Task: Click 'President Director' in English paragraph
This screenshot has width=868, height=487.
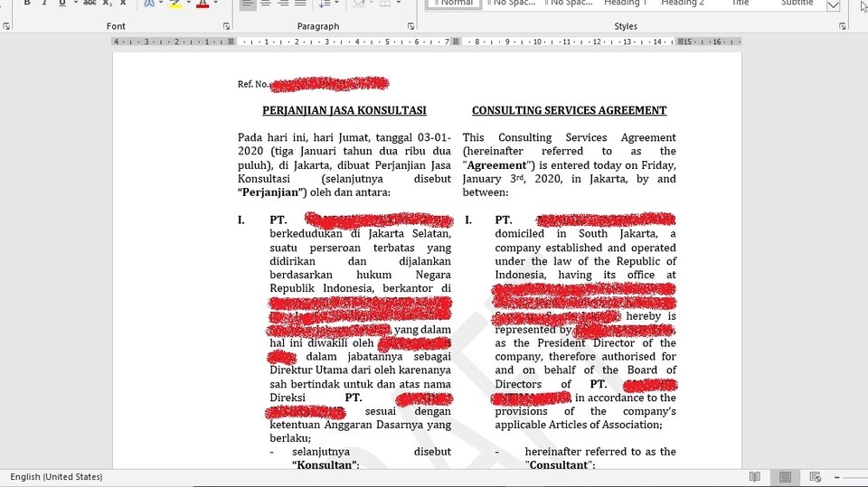Action: click(580, 342)
